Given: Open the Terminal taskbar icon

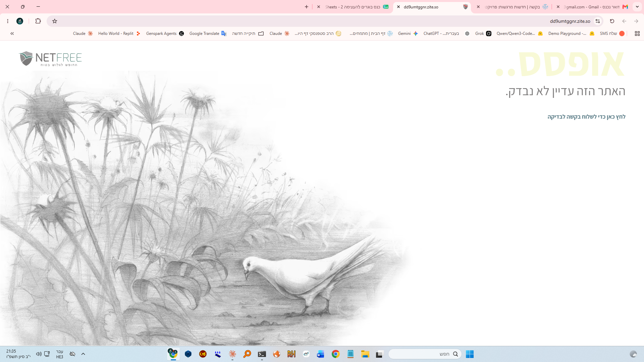Looking at the screenshot, I should 262,354.
